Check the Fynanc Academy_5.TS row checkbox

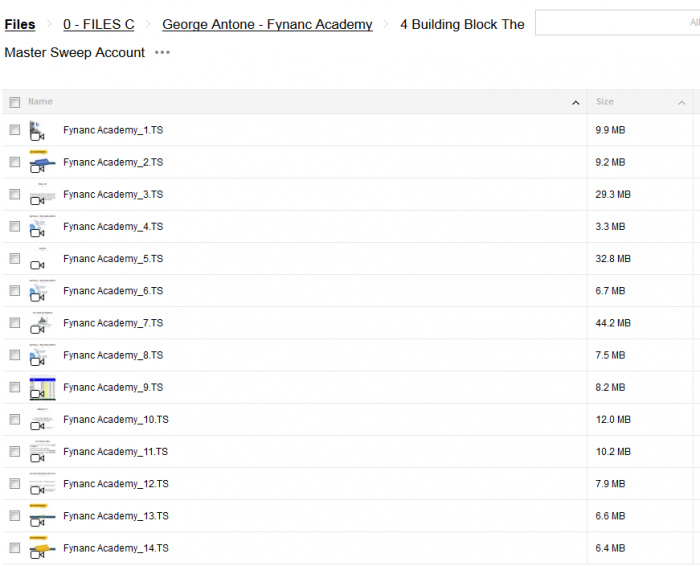pyautogui.click(x=15, y=258)
